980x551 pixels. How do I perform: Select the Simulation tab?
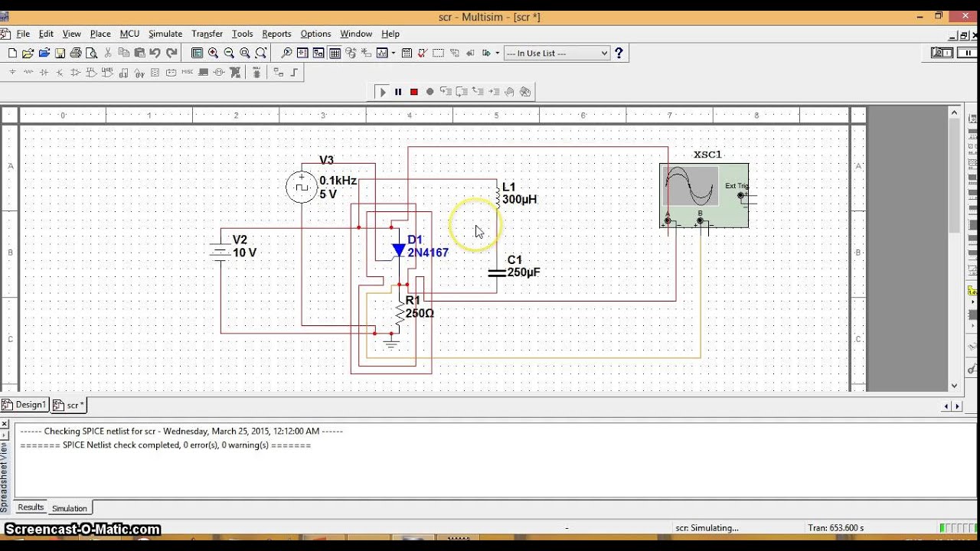pyautogui.click(x=70, y=508)
